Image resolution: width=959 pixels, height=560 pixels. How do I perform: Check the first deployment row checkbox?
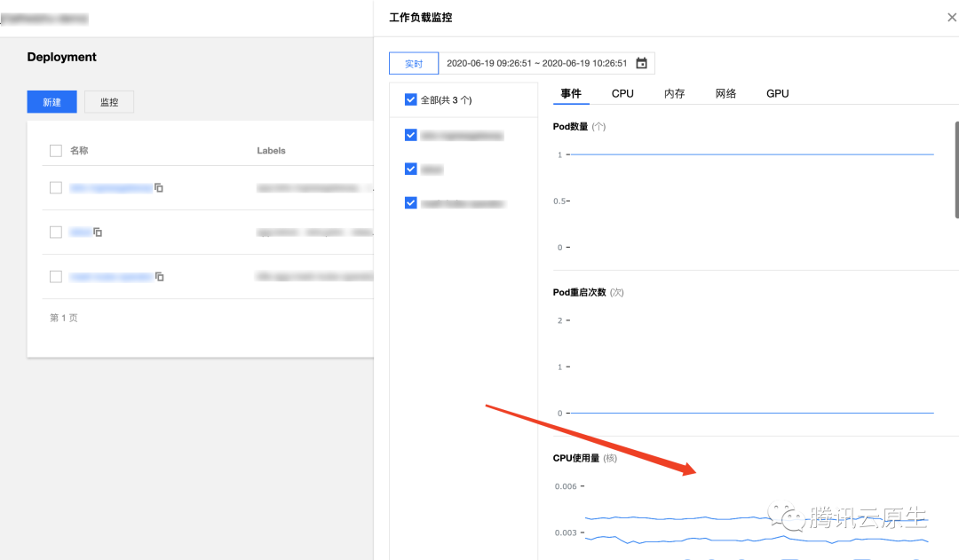coord(56,187)
